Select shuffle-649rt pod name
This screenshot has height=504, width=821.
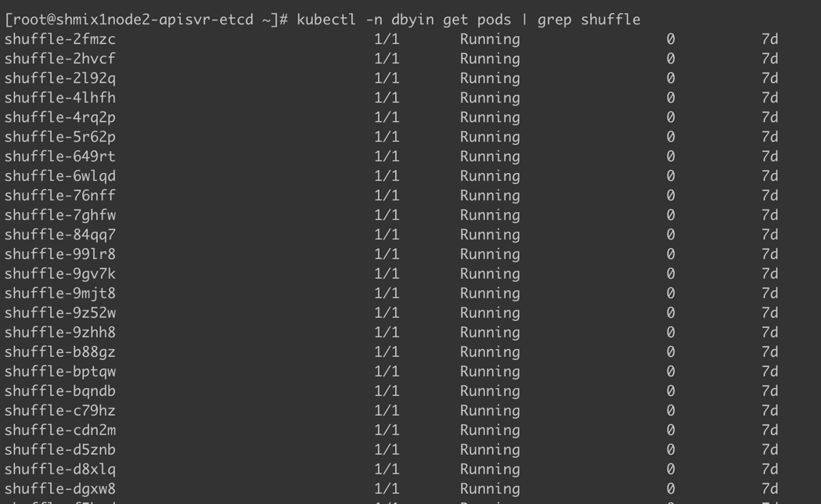click(60, 157)
